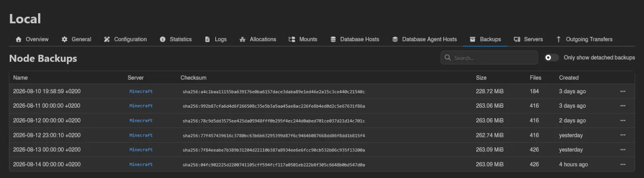644x178 pixels.
Task: Click the Files column header
Action: pyautogui.click(x=535, y=78)
